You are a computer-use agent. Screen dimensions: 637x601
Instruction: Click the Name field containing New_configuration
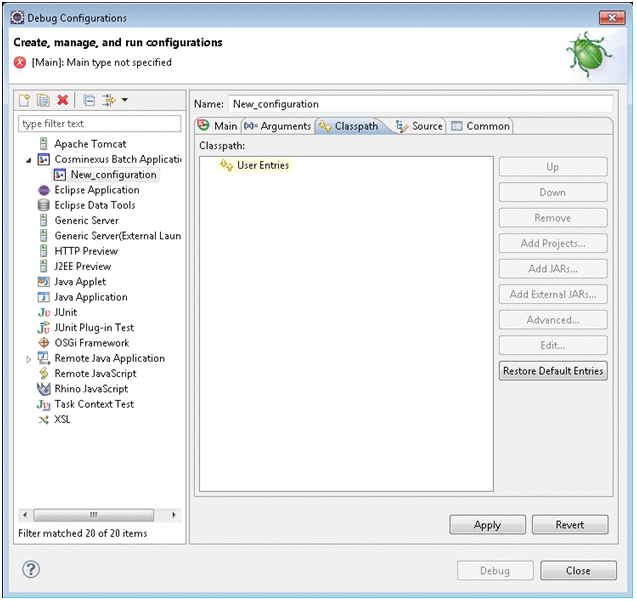click(x=420, y=104)
